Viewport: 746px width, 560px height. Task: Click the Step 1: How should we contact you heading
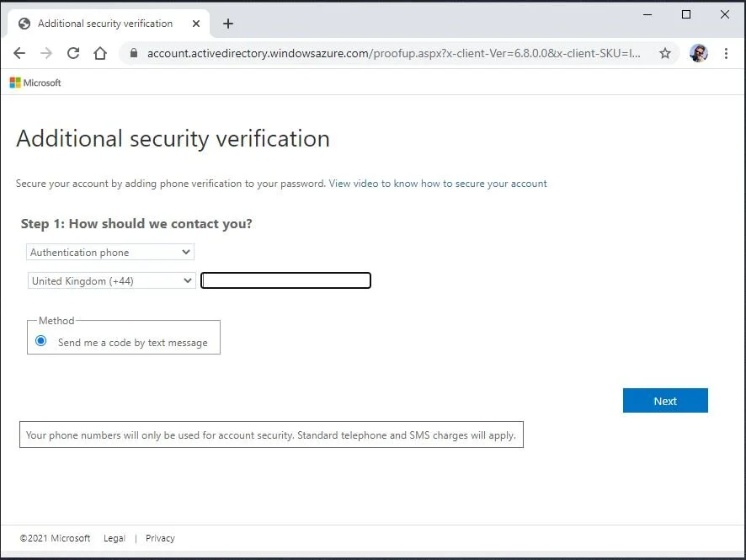click(136, 224)
